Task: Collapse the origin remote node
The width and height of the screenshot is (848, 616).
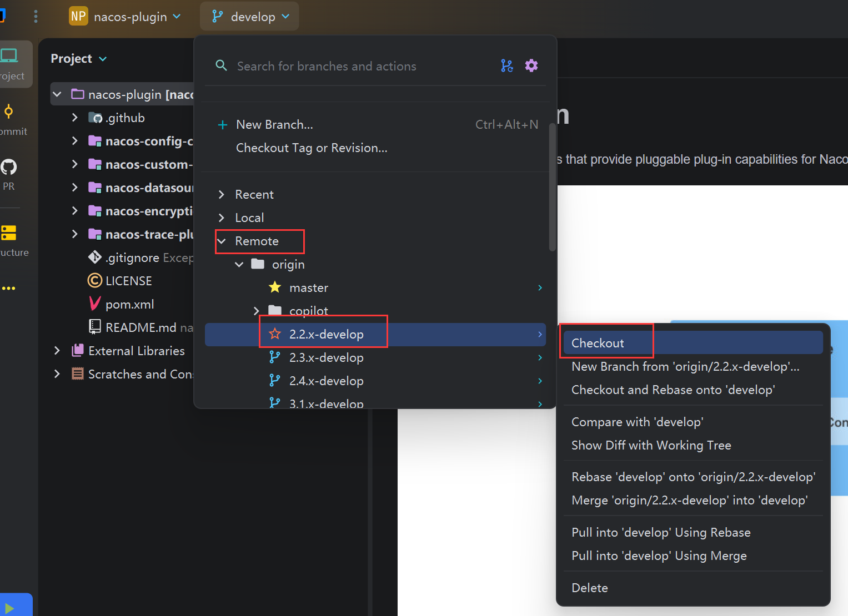Action: (239, 264)
